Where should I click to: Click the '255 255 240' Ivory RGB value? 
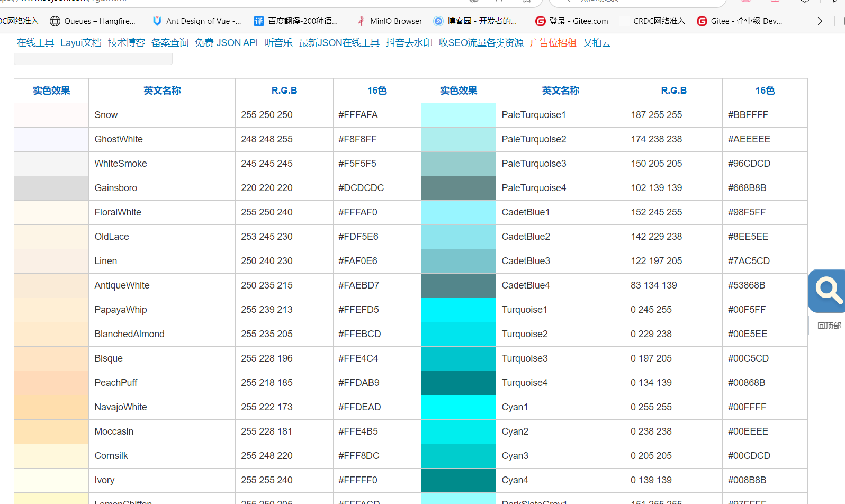point(267,480)
